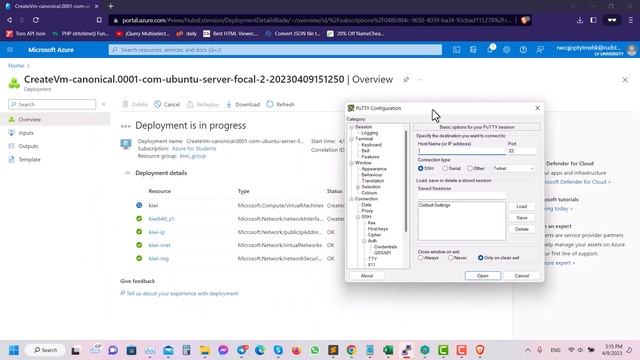640x360 pixels.
Task: Open the Telnet protocol dropdown
Action: pos(513,168)
